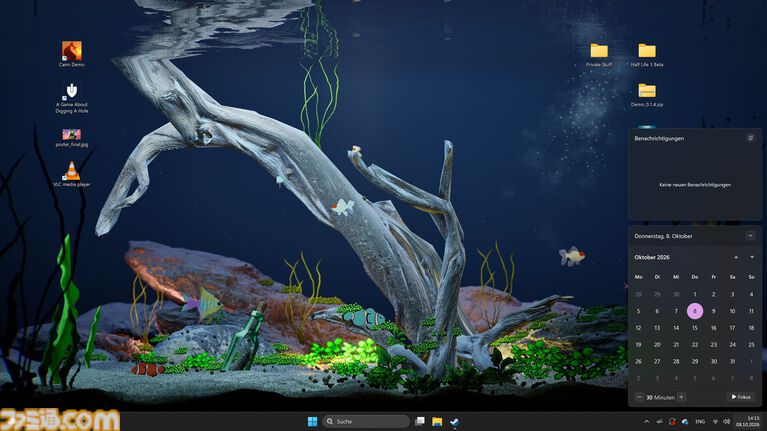
Task: Open Task View from the taskbar
Action: (420, 421)
